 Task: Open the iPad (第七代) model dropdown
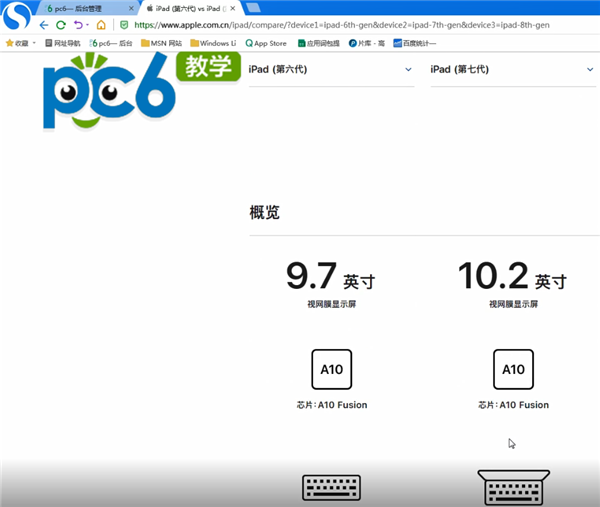click(x=513, y=70)
